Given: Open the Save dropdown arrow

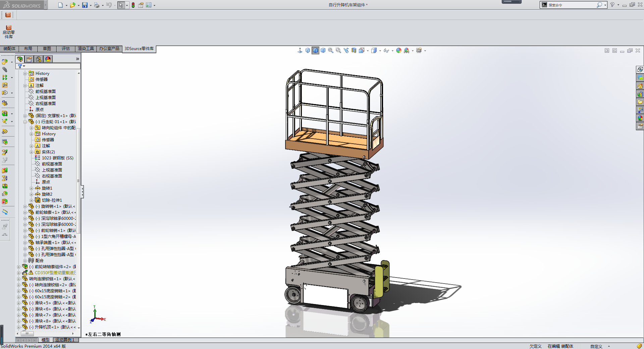Looking at the screenshot, I should point(91,5).
